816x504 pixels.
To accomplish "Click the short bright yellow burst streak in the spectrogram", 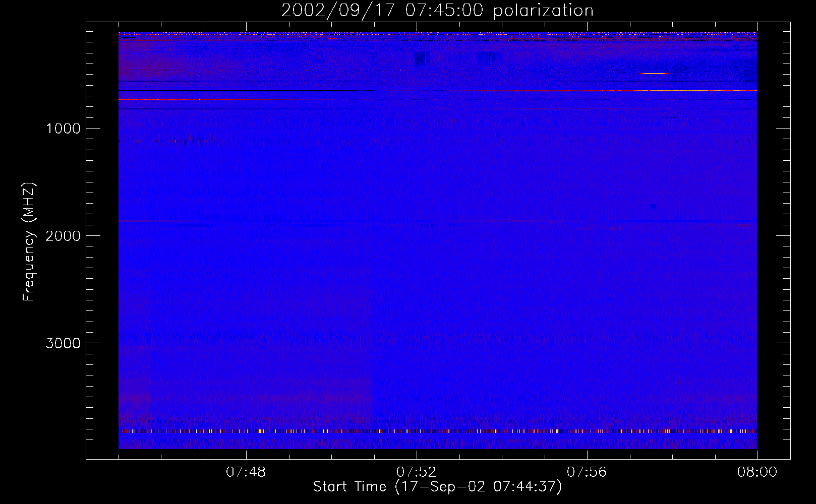I will click(655, 74).
